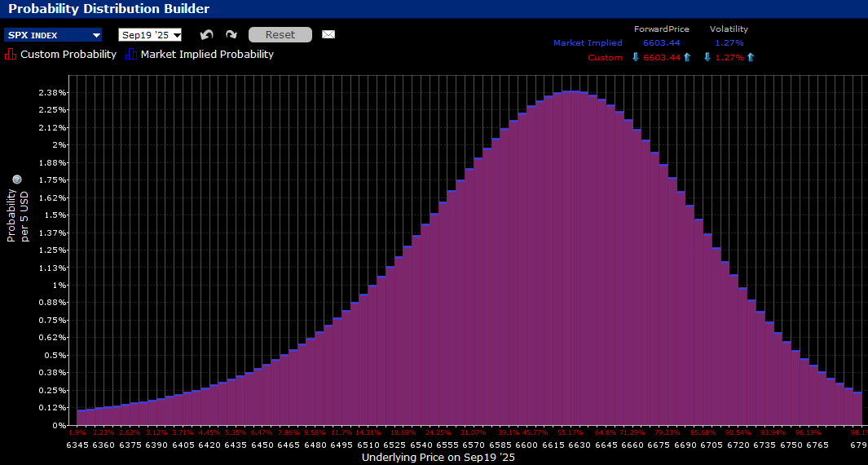Raise custom volatility with up arrow
Viewport: 868px width, 465px height.
(x=751, y=57)
